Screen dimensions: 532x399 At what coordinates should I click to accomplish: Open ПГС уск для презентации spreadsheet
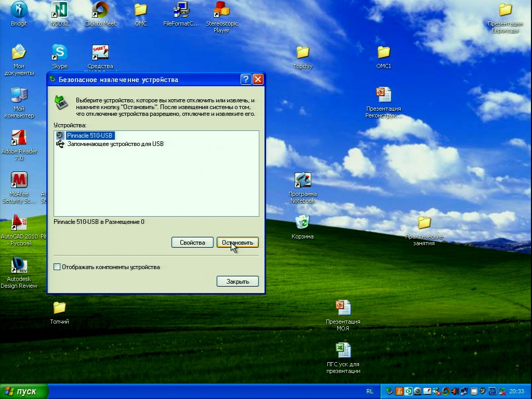[x=343, y=358]
